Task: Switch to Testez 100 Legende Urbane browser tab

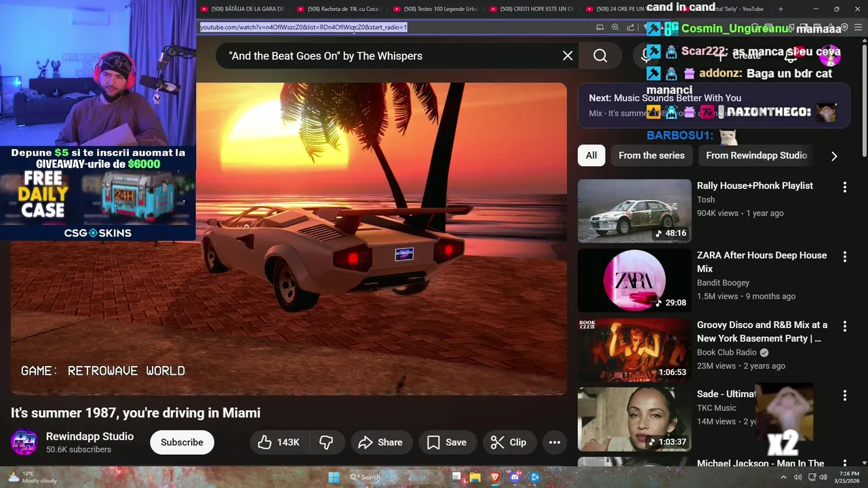Action: point(435,9)
